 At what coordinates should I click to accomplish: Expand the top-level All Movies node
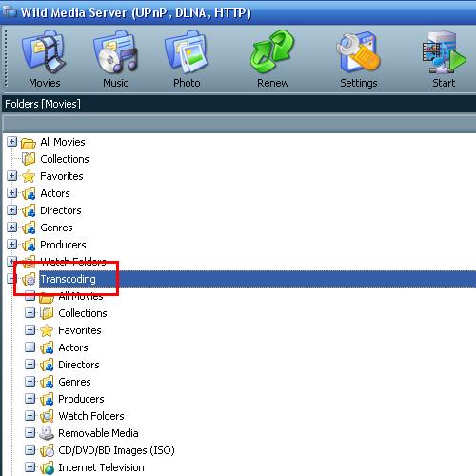pos(11,142)
